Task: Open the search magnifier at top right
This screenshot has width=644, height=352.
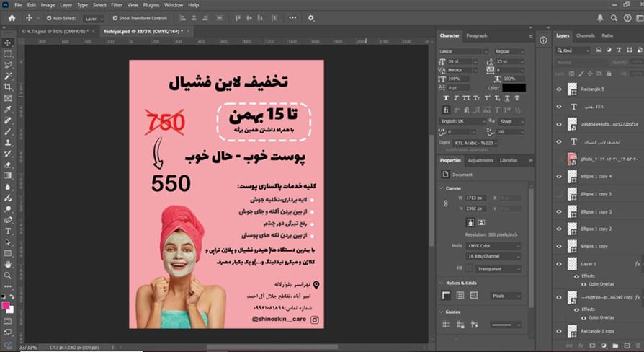Action: [x=614, y=18]
